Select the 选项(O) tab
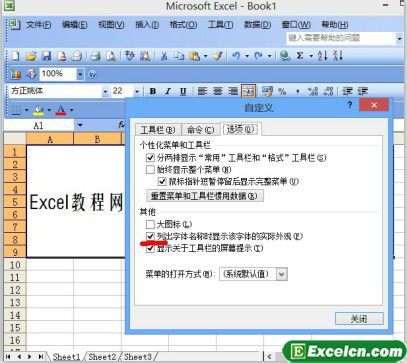 (241, 129)
